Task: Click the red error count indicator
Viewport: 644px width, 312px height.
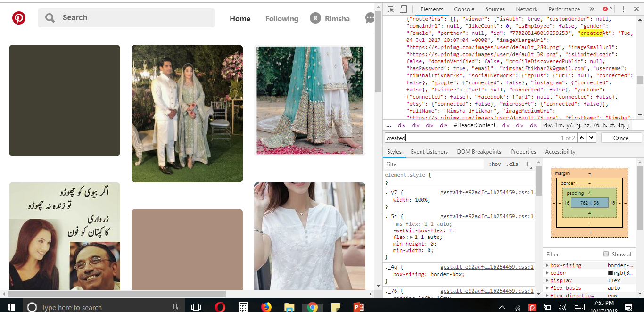Action: coord(608,9)
